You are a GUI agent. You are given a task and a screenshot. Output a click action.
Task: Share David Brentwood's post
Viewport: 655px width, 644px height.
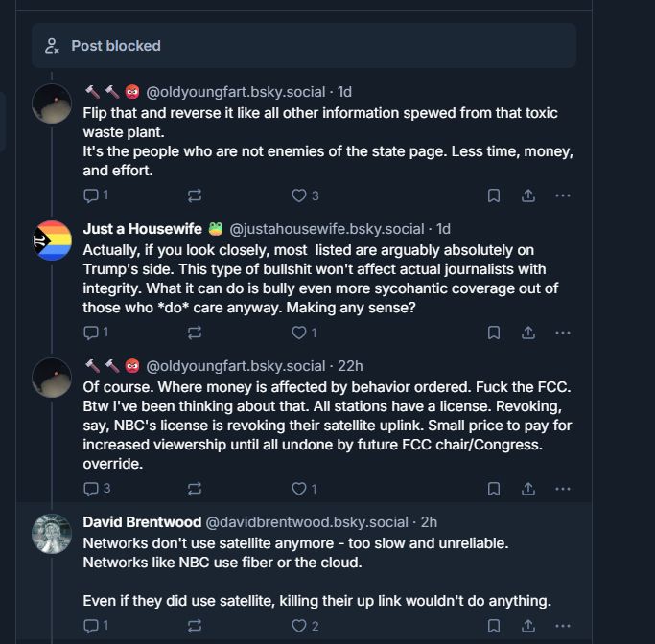[528, 626]
